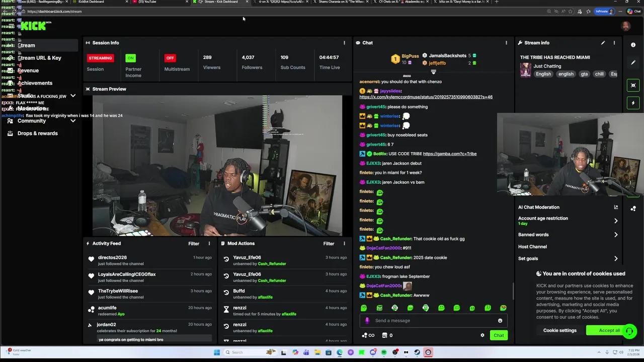Expand the chat leaderboard arrow below BigPuss
Screen dimensions: 644x362
[433, 72]
